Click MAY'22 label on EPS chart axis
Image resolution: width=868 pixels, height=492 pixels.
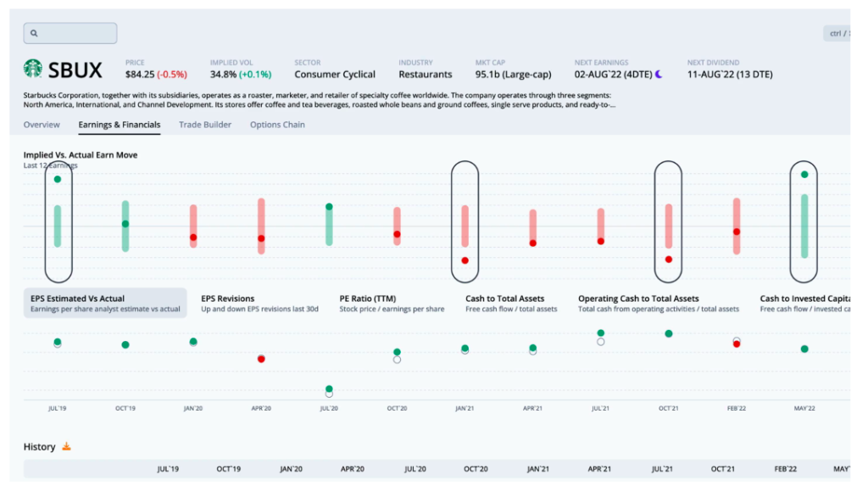pos(804,408)
